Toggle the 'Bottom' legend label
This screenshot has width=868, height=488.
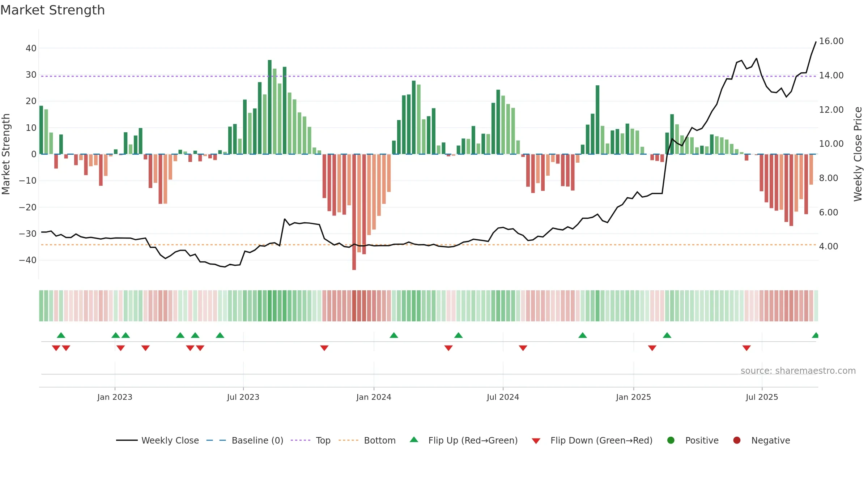(x=380, y=440)
